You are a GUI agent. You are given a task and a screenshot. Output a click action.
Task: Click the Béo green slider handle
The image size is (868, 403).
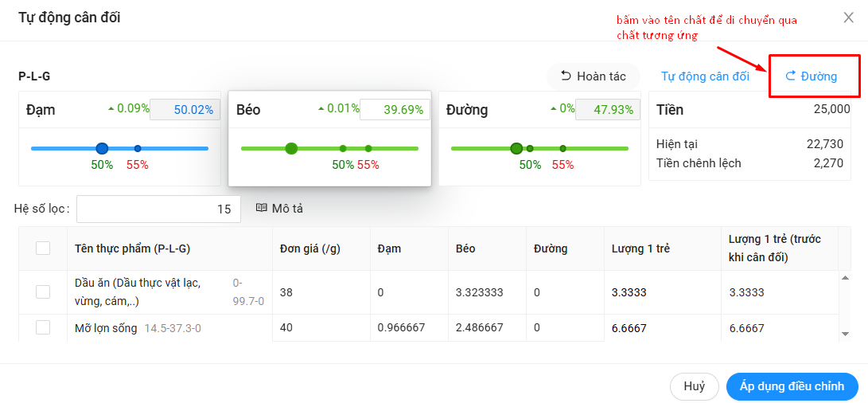[291, 148]
